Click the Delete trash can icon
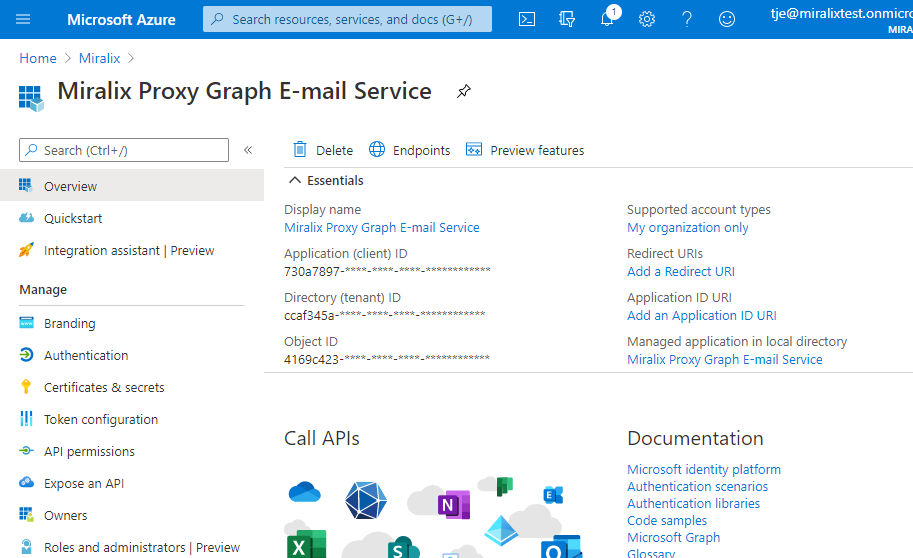This screenshot has height=558, width=913. [300, 150]
